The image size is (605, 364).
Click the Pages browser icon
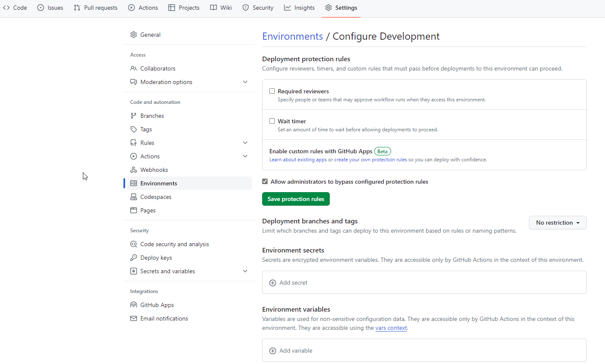pos(134,210)
